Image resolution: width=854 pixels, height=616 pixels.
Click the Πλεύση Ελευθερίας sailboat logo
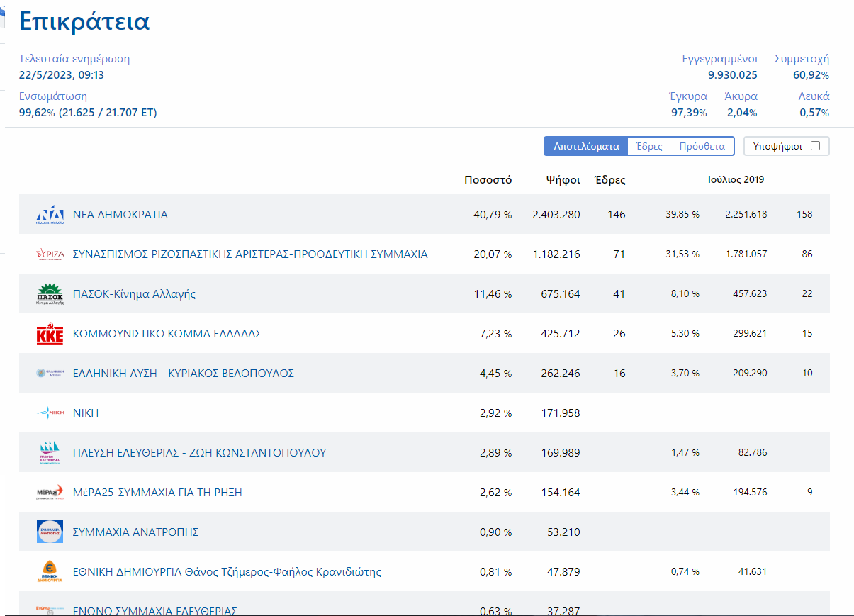50,452
